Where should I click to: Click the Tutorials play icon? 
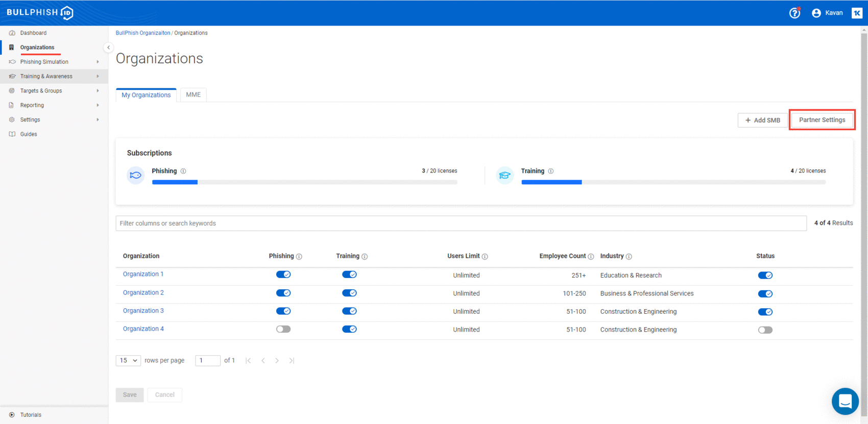tap(12, 415)
